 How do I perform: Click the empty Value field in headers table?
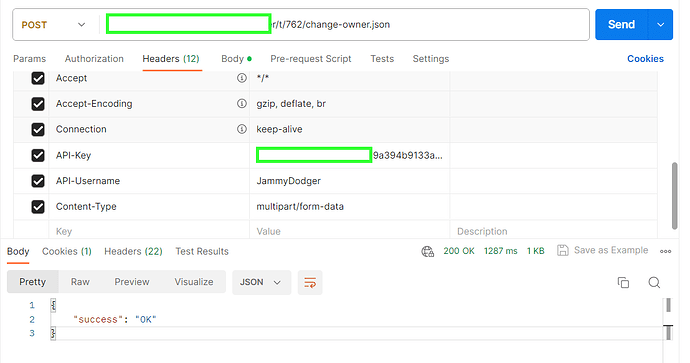pos(349,231)
